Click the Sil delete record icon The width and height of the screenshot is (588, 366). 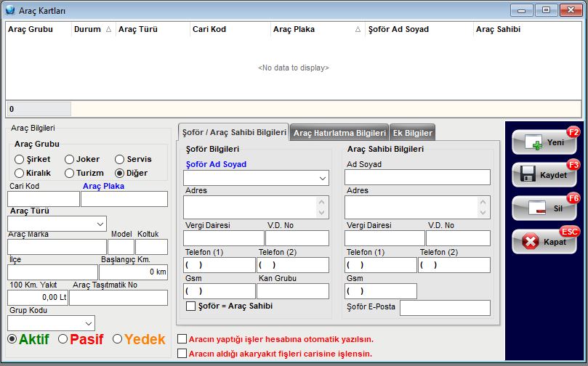pyautogui.click(x=537, y=208)
